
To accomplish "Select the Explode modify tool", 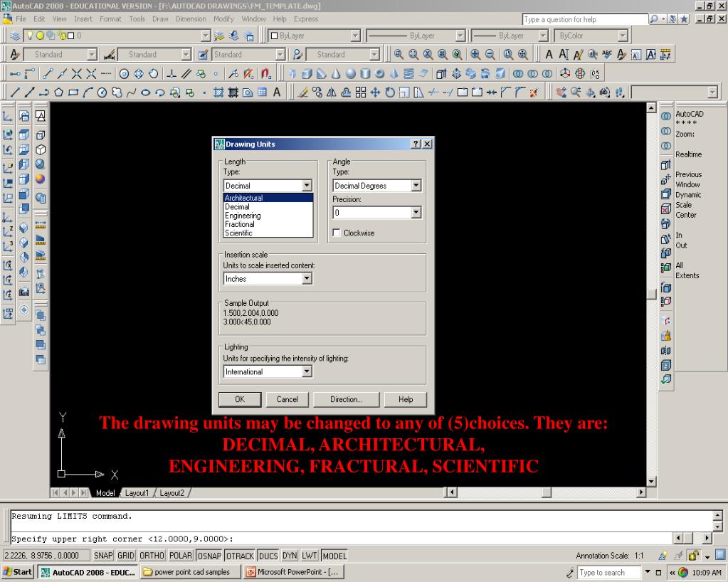I will (x=534, y=92).
